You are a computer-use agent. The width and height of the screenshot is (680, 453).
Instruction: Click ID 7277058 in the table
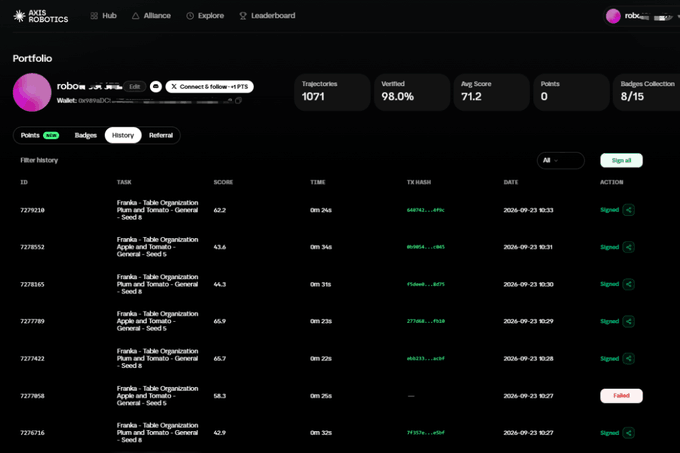coord(33,396)
